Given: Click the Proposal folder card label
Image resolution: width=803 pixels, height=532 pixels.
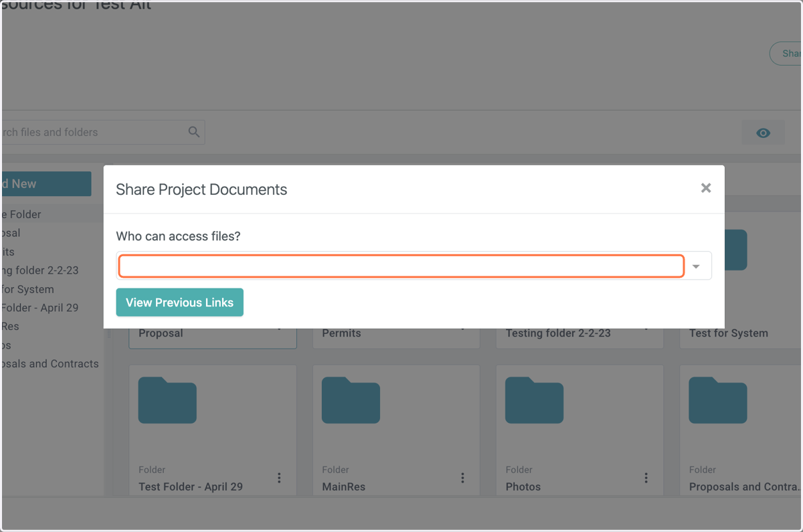Looking at the screenshot, I should coord(161,333).
